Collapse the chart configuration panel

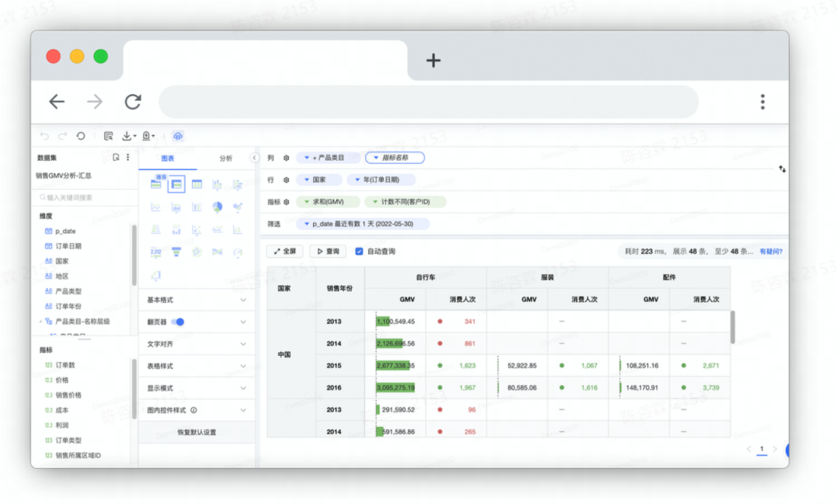pyautogui.click(x=254, y=158)
